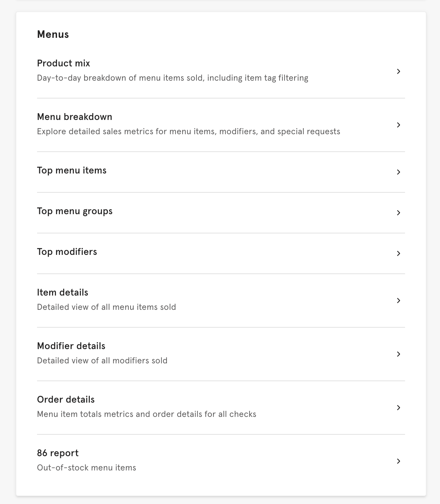
Task: Open the Product mix report
Action: pos(63,63)
